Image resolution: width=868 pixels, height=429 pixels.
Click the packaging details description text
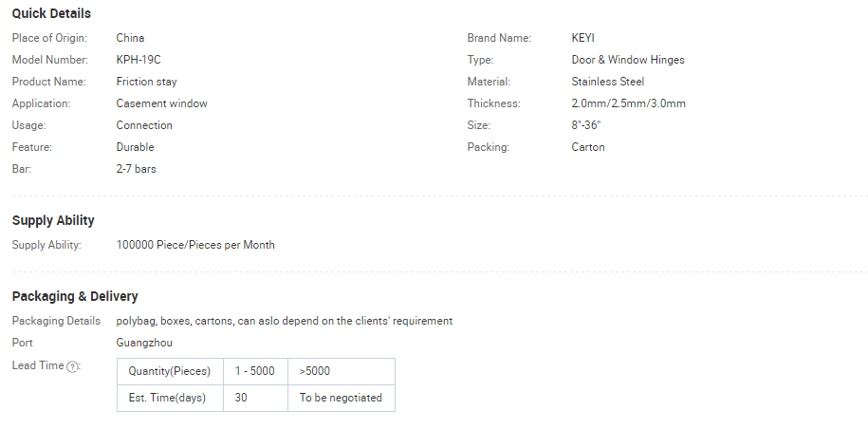[x=284, y=321]
